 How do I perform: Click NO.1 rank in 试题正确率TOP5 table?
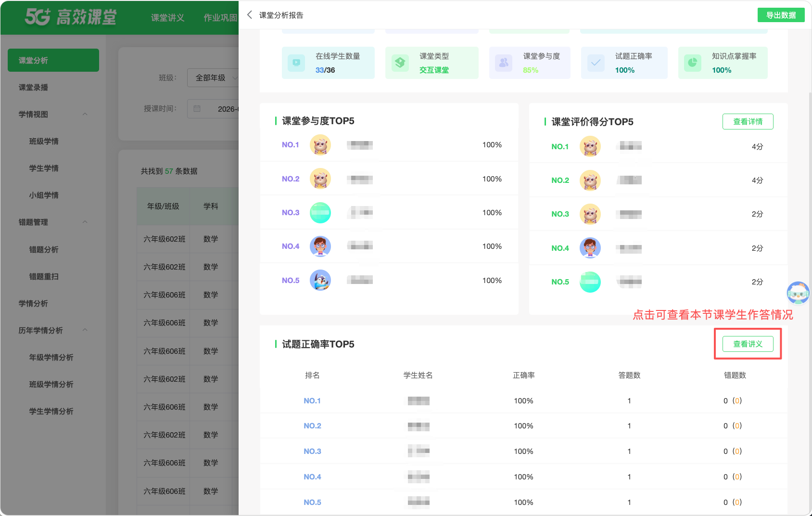click(x=312, y=400)
